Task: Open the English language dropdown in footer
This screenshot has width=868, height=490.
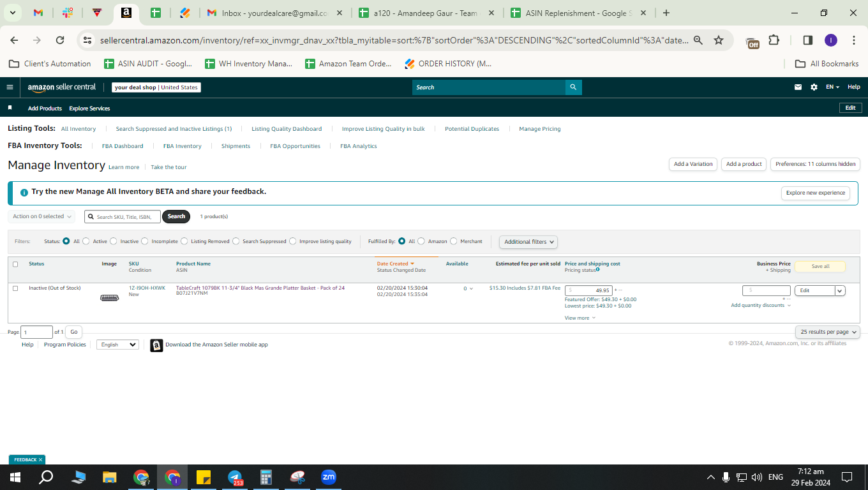Action: click(x=117, y=345)
